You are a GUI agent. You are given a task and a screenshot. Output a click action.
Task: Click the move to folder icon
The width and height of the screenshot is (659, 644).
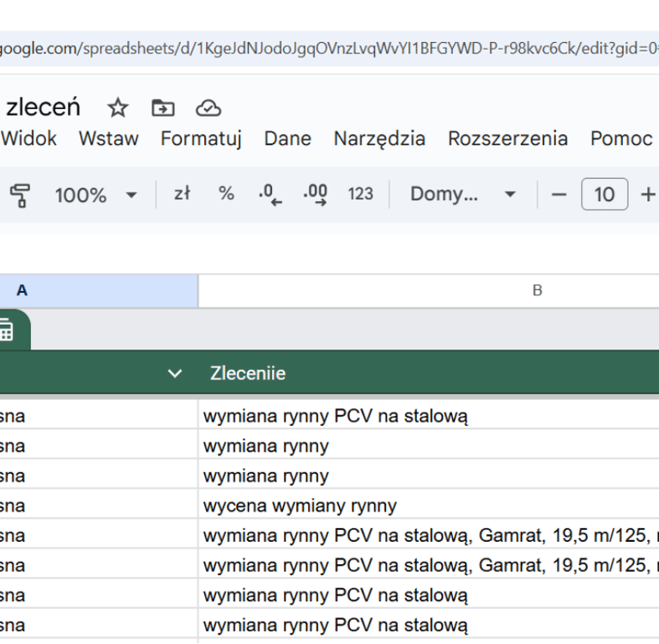click(162, 108)
